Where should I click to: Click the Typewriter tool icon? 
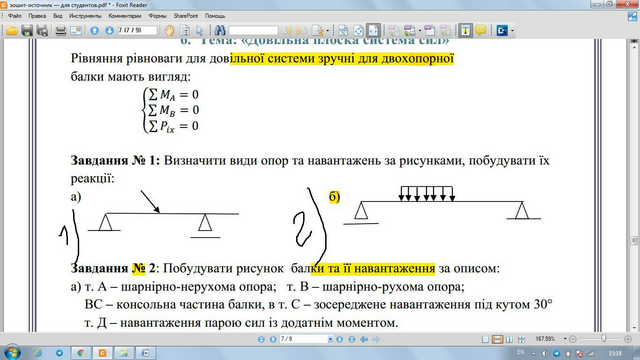tap(465, 30)
